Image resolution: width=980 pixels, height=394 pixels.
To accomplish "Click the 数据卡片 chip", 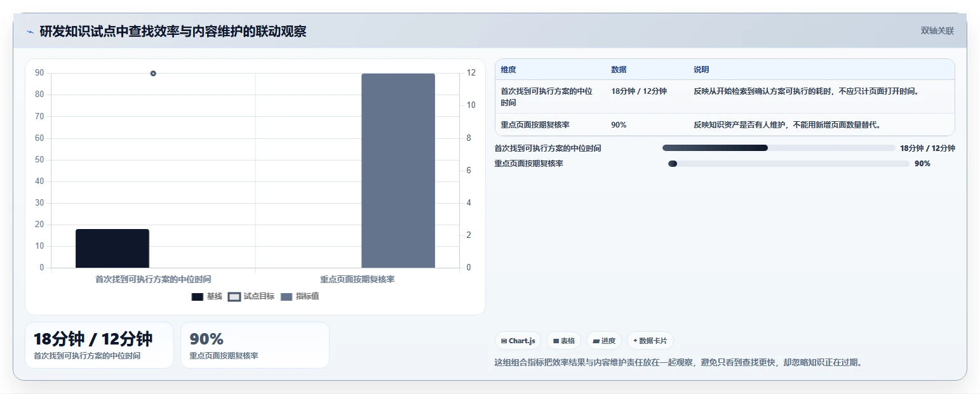I will pos(650,341).
